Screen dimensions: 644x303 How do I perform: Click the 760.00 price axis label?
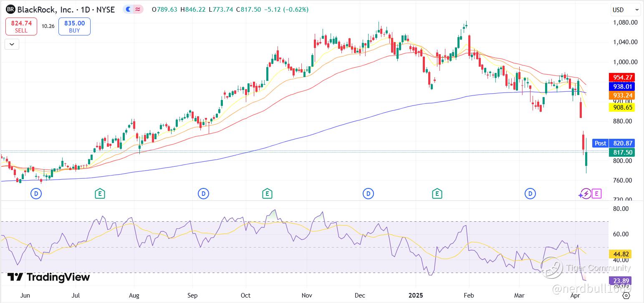pyautogui.click(x=622, y=180)
